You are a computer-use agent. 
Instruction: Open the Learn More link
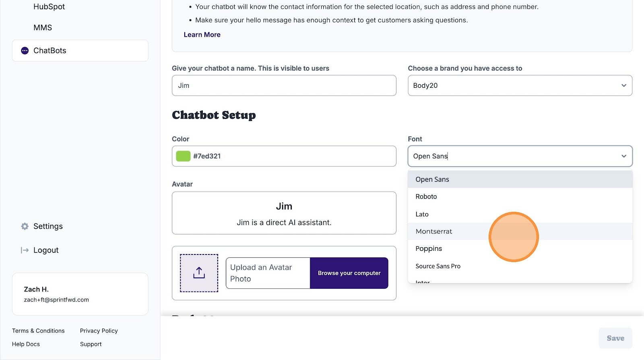click(202, 35)
